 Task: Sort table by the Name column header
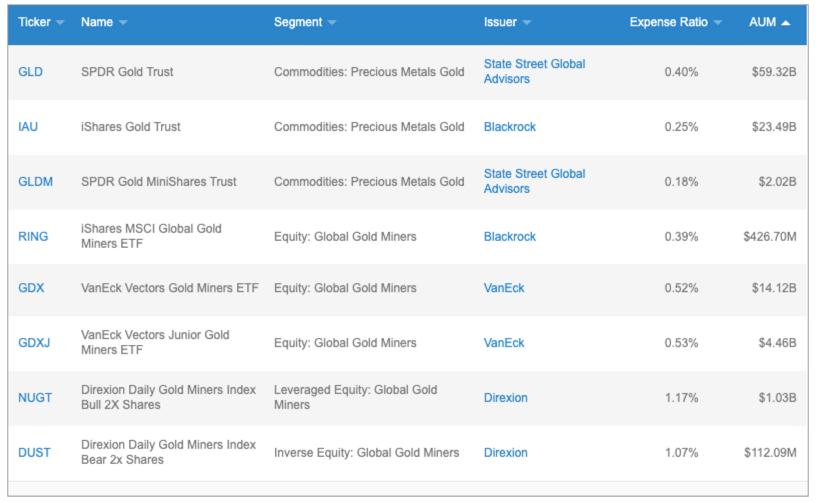[x=104, y=22]
